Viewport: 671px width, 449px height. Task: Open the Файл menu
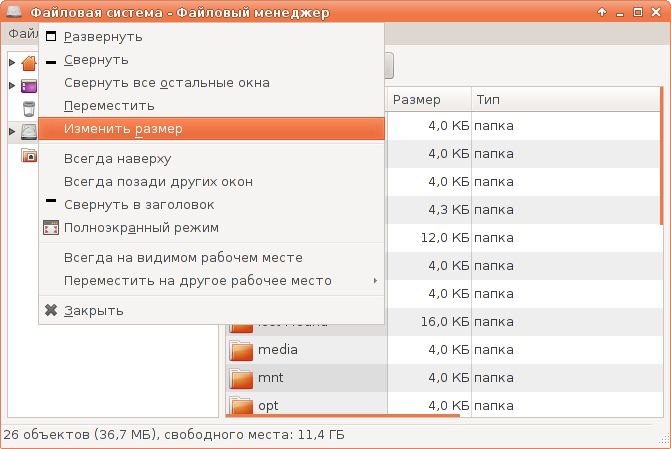click(23, 33)
